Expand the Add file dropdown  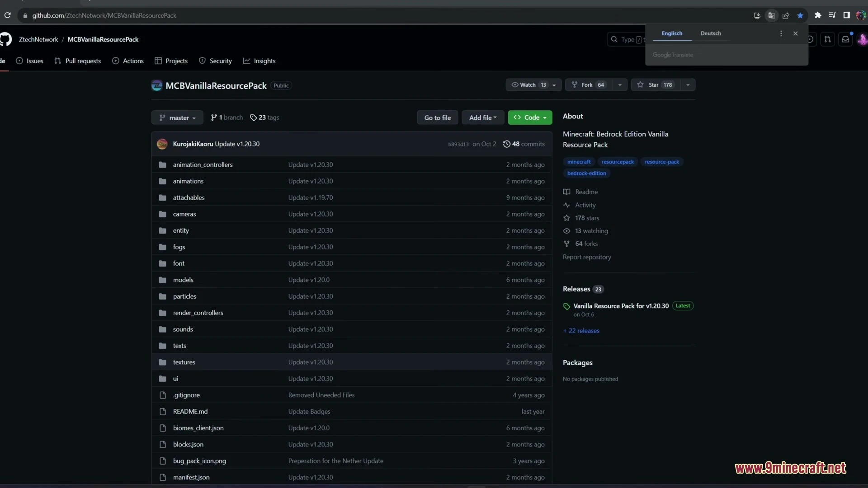pyautogui.click(x=483, y=117)
